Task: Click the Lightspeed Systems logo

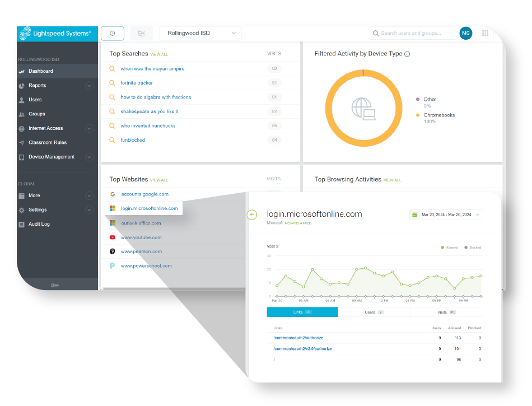Action: tap(55, 34)
